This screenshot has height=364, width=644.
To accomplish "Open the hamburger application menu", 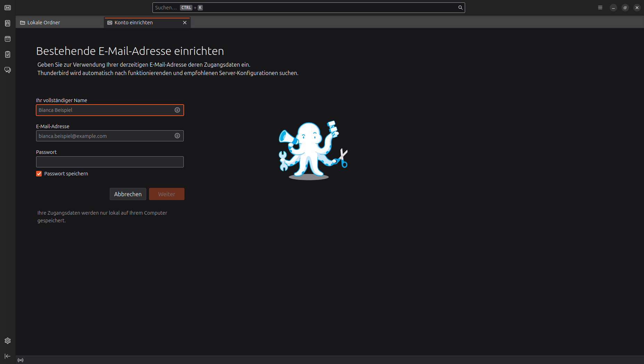I will (600, 8).
